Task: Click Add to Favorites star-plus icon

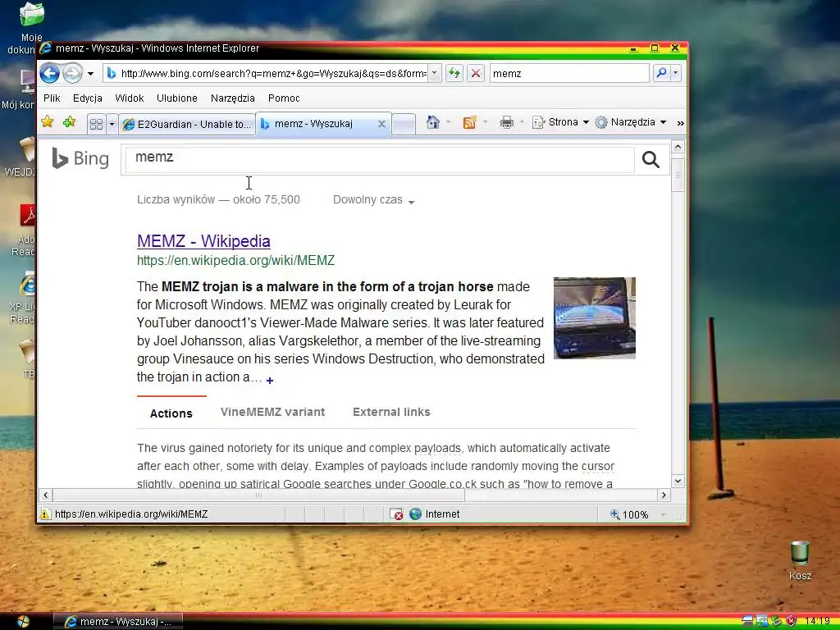Action: 69,122
